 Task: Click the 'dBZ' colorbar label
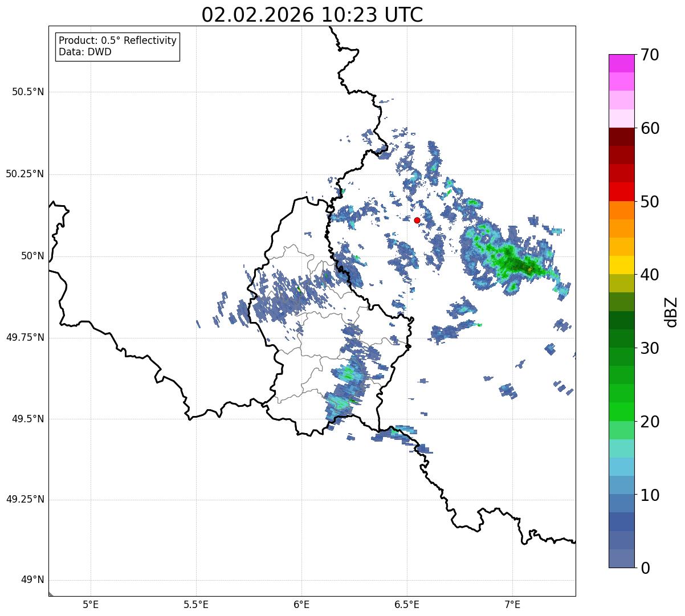pos(671,312)
